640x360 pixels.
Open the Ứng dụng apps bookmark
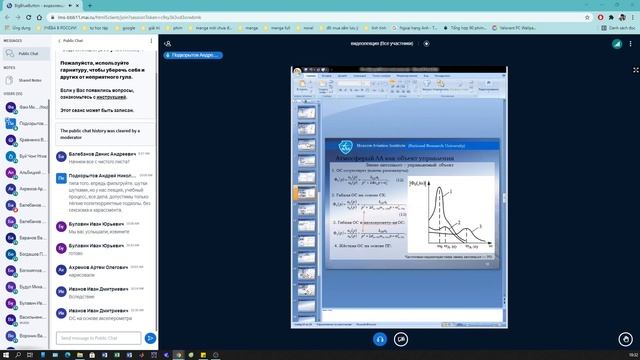(x=18, y=28)
